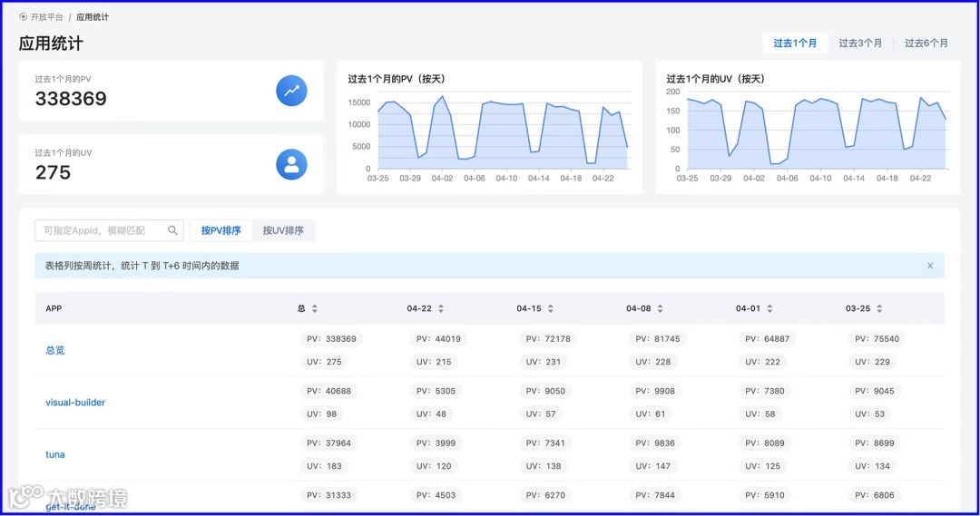Open the visual-builder app link
The image size is (980, 516).
[x=75, y=403]
